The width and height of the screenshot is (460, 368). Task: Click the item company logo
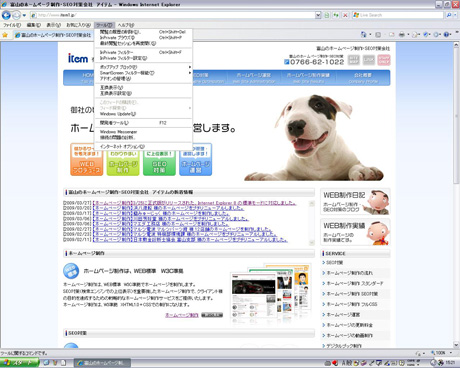tap(78, 58)
